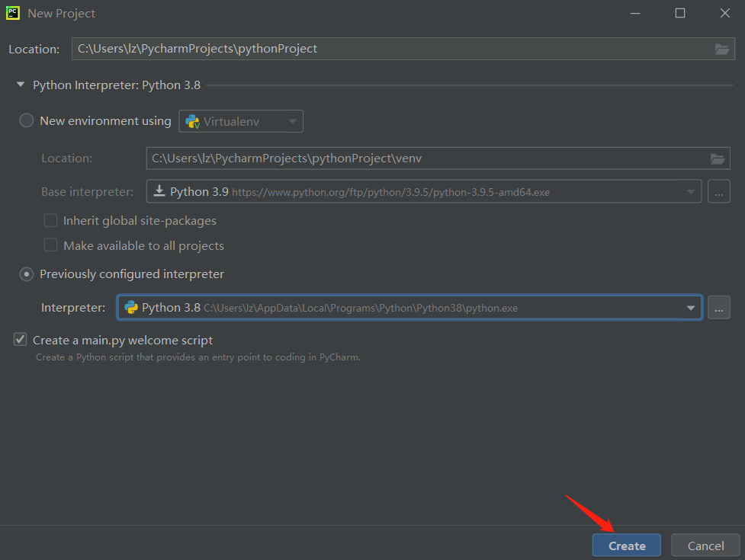Click the Python38\python.exe path text
The height and width of the screenshot is (560, 745).
tap(361, 309)
